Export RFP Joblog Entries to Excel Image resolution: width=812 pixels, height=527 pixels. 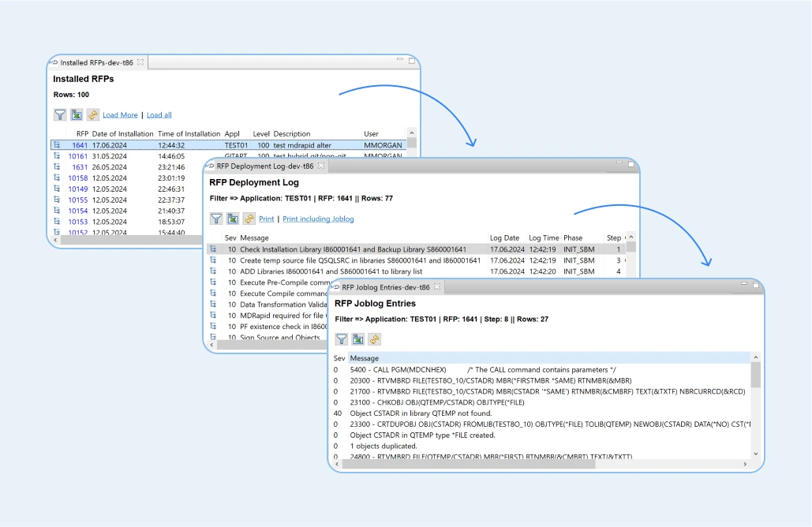[x=358, y=339]
